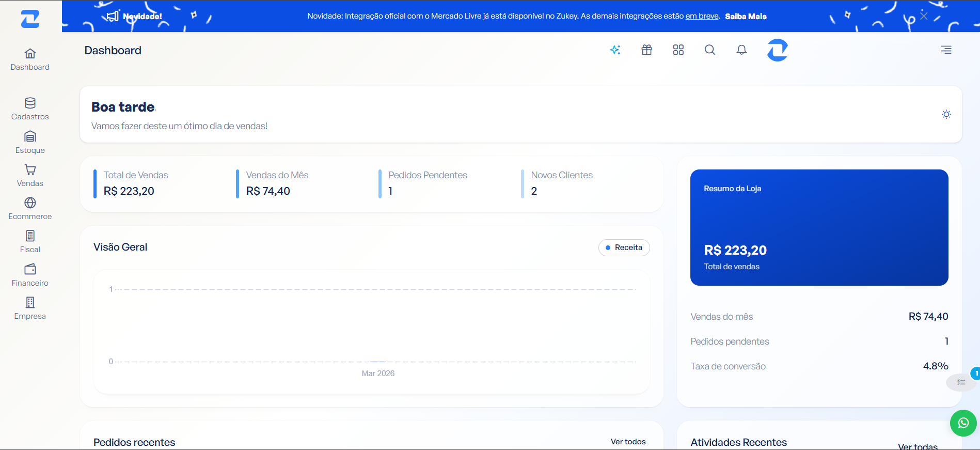
Task: Open the floating checklist widget
Action: (x=961, y=382)
